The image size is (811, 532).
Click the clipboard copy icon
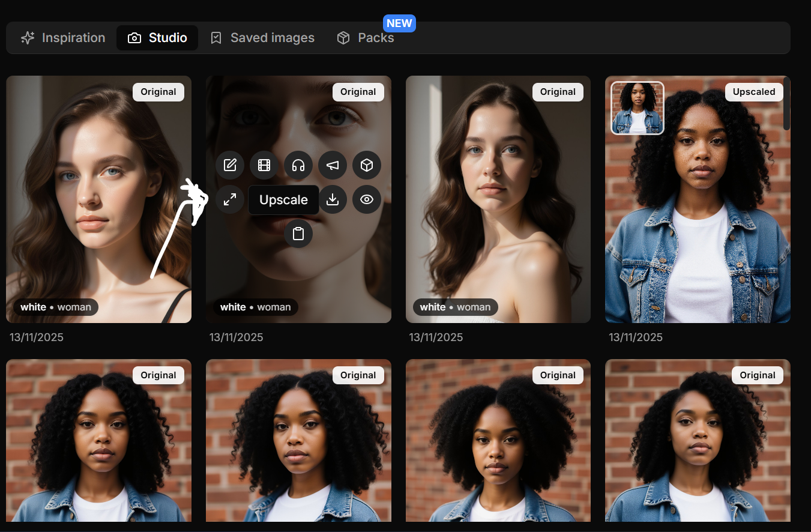pos(298,234)
